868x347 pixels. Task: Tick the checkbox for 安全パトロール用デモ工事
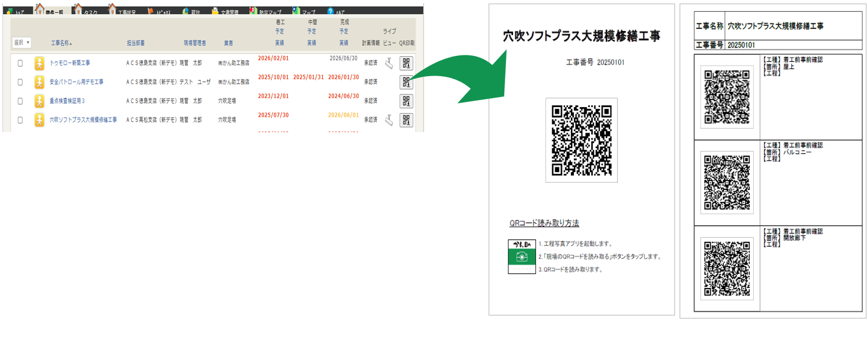[20, 82]
